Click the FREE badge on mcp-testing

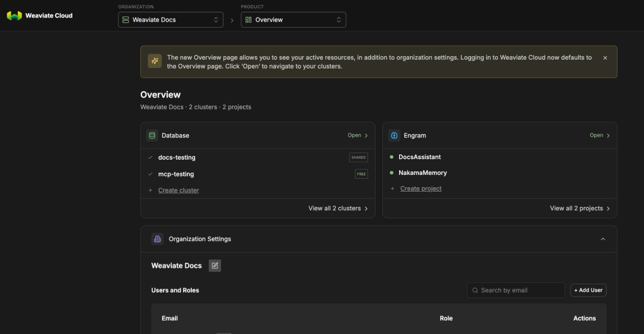click(361, 174)
